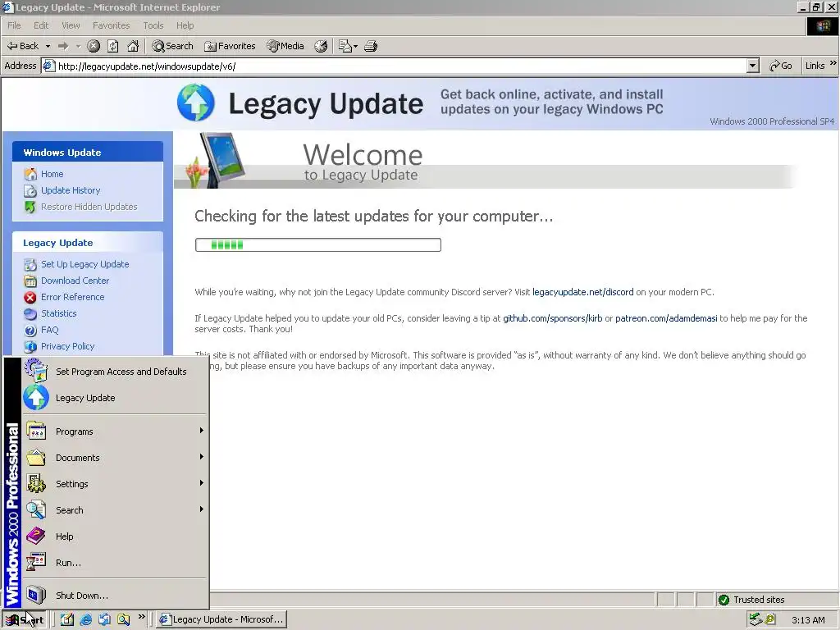Click the Refresh page icon

click(x=113, y=46)
